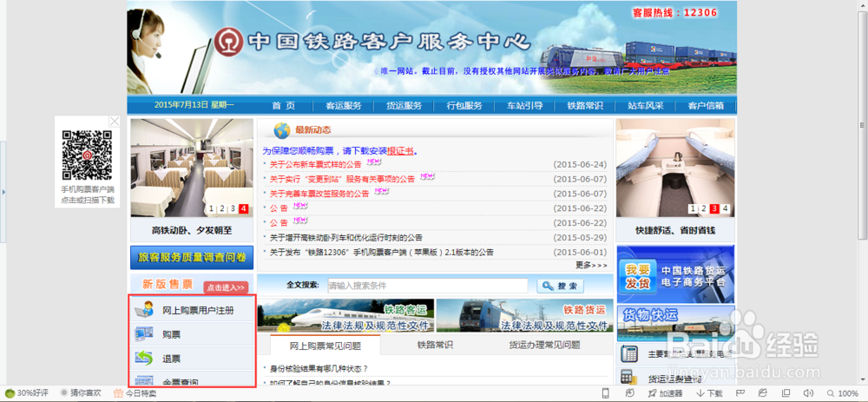Click the telephone icon in right sidebar
868x402 pixels.
pyautogui.click(x=628, y=353)
